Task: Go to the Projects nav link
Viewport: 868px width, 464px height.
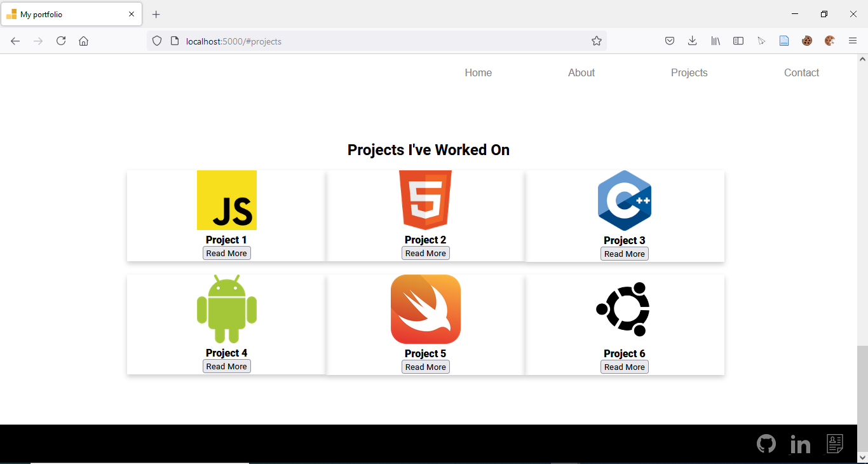Action: coord(689,73)
